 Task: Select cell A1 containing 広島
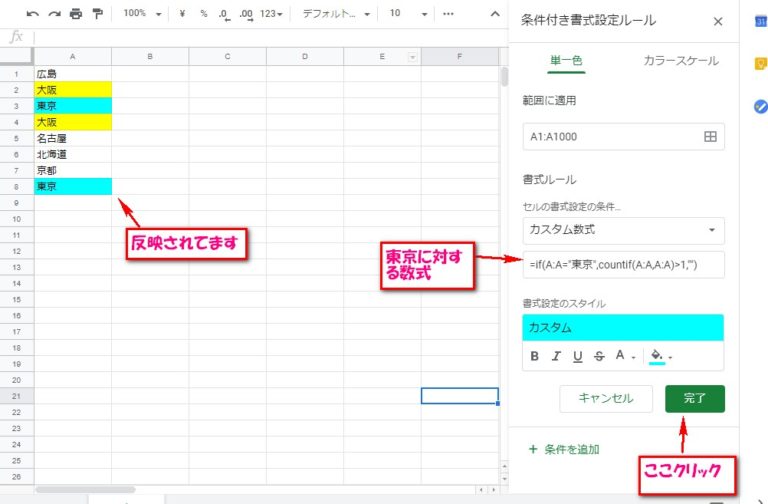point(72,74)
